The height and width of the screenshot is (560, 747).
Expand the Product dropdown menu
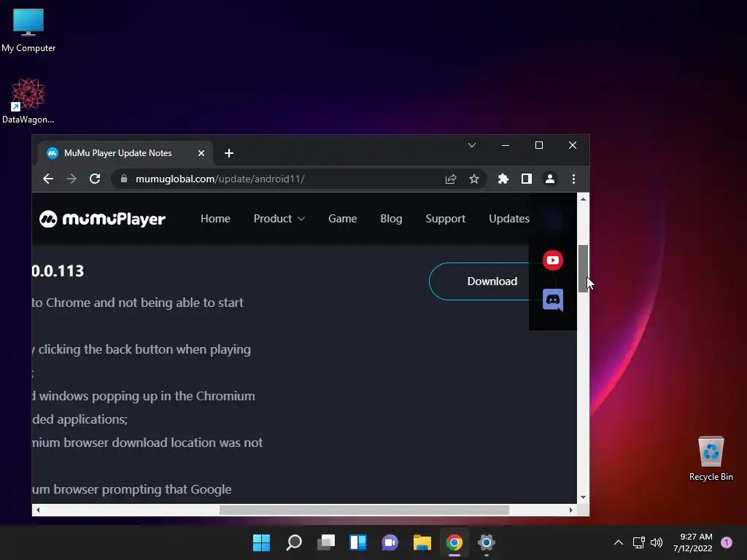pos(279,219)
